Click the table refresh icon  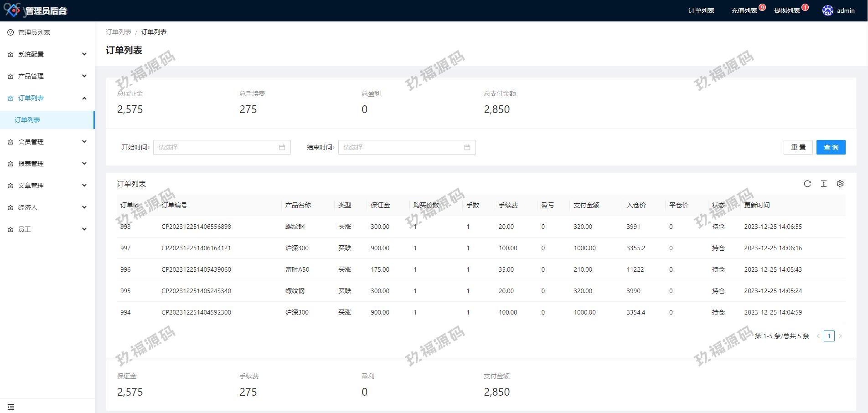click(x=807, y=184)
